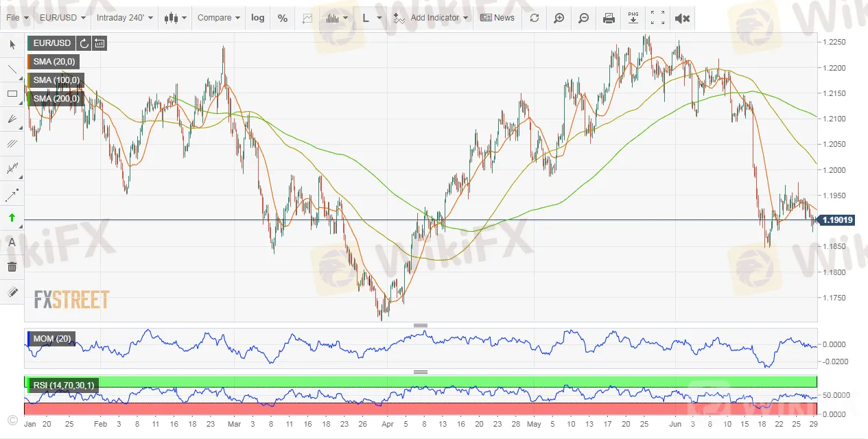Open the File menu dropdown

coord(18,18)
